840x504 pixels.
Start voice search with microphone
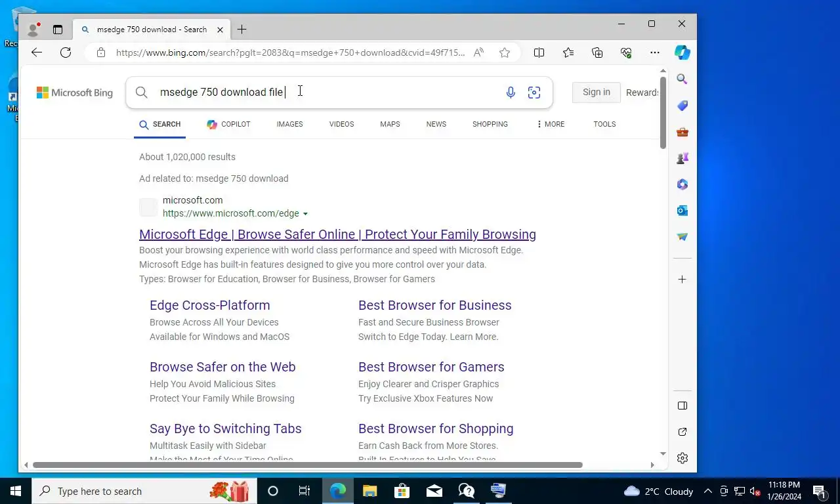pyautogui.click(x=511, y=93)
